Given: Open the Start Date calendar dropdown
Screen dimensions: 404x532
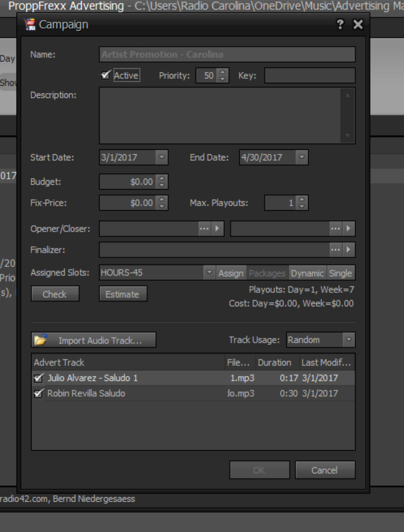Looking at the screenshot, I should click(161, 157).
